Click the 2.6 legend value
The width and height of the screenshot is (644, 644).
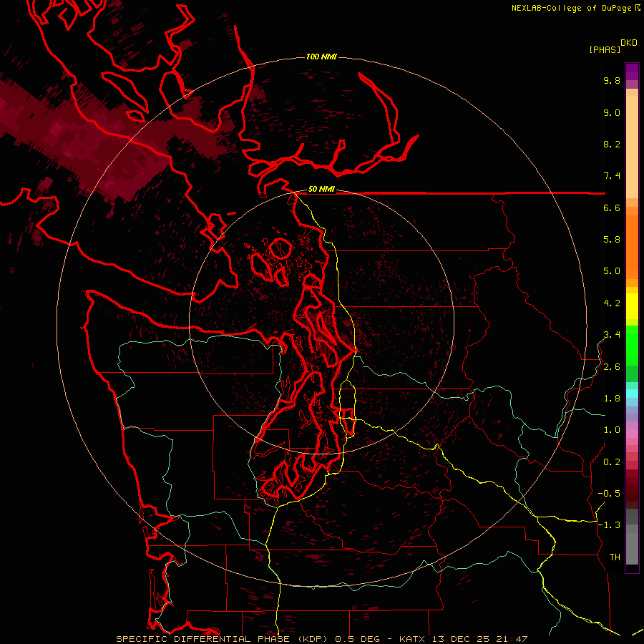pyautogui.click(x=612, y=367)
